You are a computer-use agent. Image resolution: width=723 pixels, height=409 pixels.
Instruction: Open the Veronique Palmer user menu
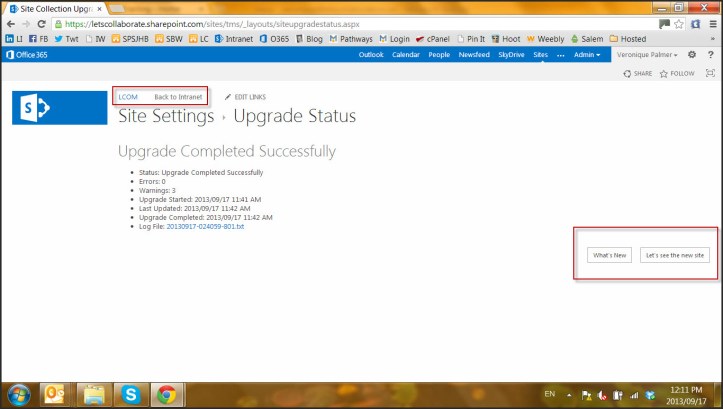pos(647,54)
